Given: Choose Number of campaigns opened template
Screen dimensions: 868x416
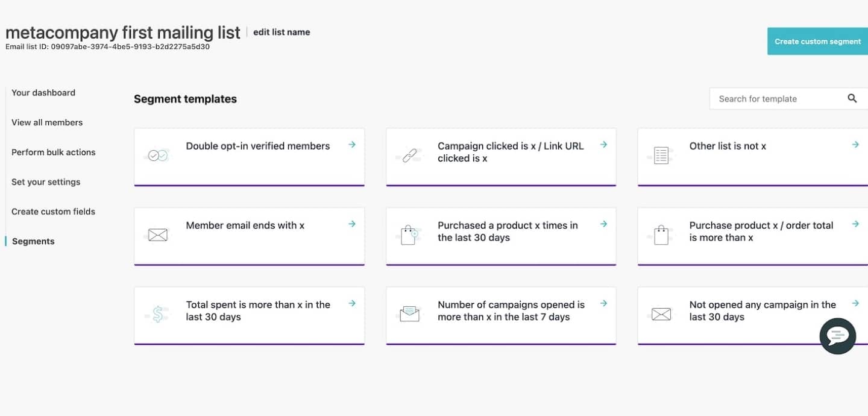Looking at the screenshot, I should point(501,316).
